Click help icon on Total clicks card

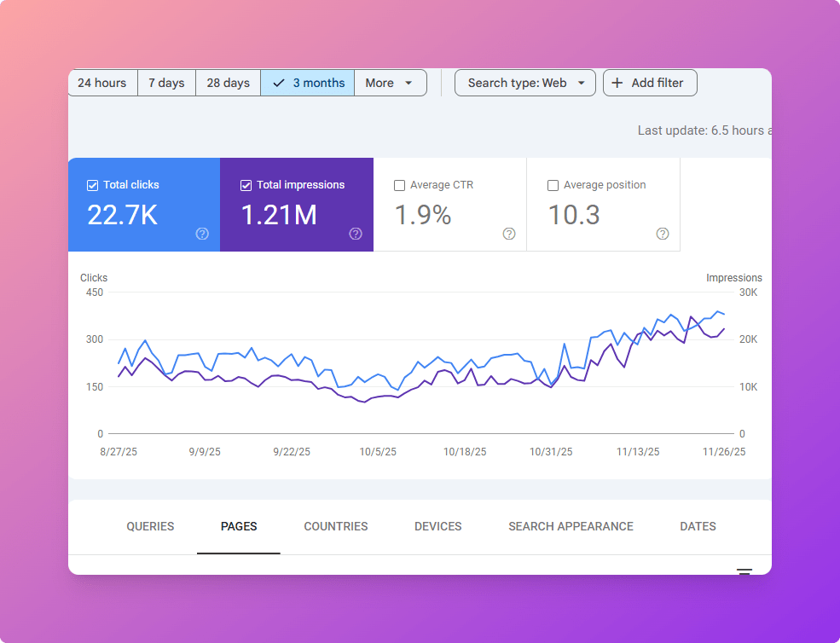(202, 234)
